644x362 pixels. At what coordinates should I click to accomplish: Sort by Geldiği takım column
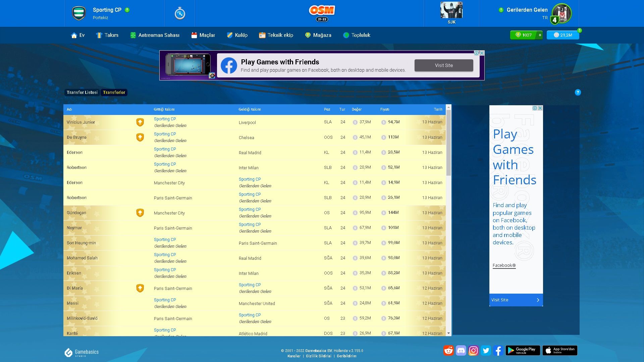tap(250, 109)
